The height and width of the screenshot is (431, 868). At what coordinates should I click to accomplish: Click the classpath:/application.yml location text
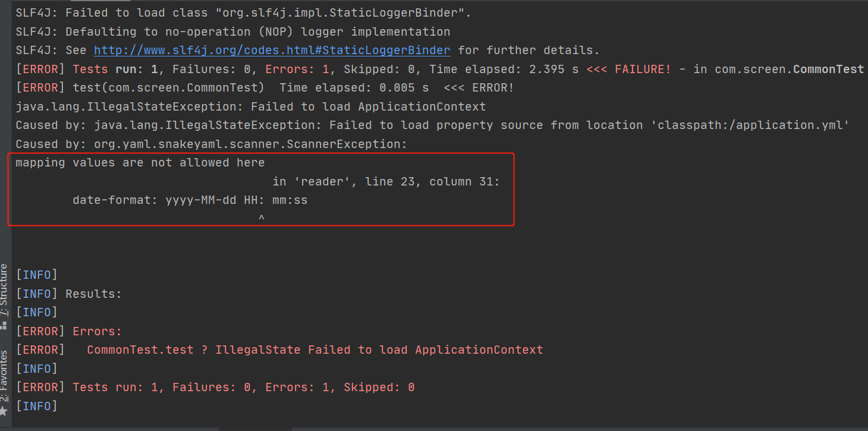pos(750,125)
